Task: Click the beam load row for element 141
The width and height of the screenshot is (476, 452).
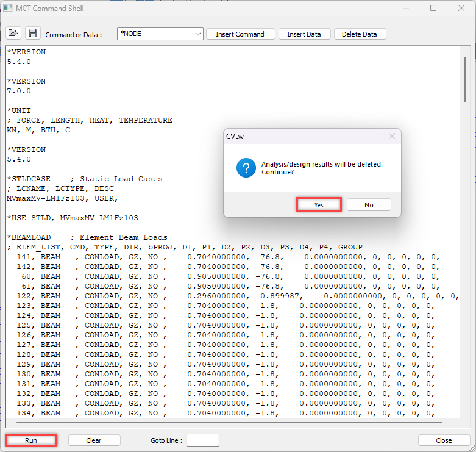Action: pyautogui.click(x=228, y=257)
